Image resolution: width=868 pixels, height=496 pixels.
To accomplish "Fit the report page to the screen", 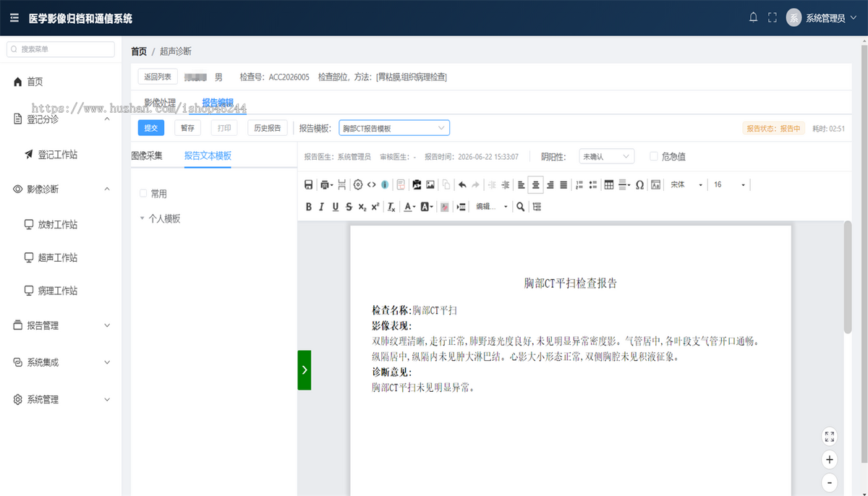I will coord(830,436).
